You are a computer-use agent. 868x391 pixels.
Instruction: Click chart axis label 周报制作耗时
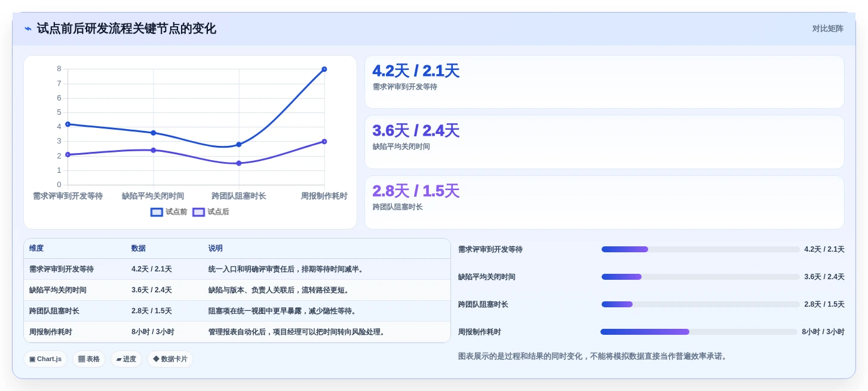[324, 196]
